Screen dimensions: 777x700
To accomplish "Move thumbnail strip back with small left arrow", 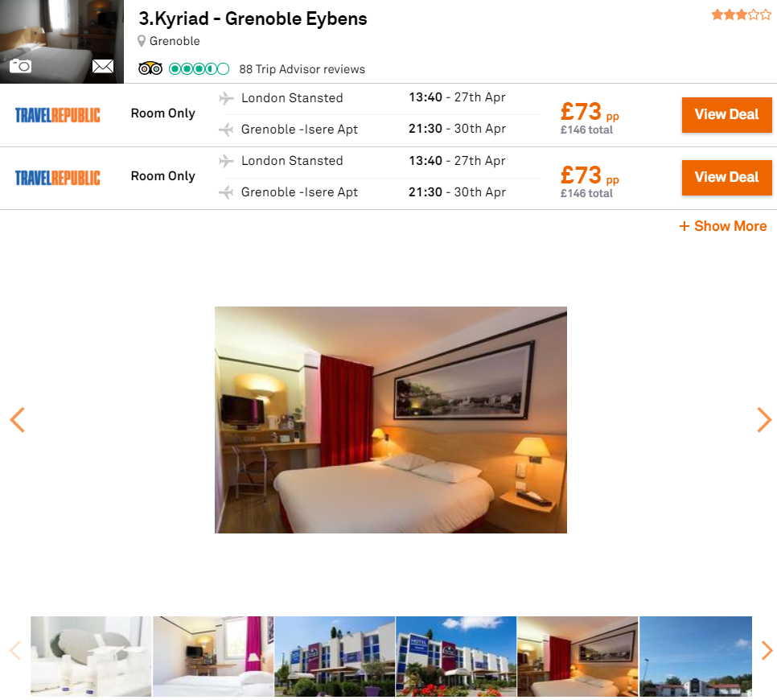I will [x=15, y=650].
